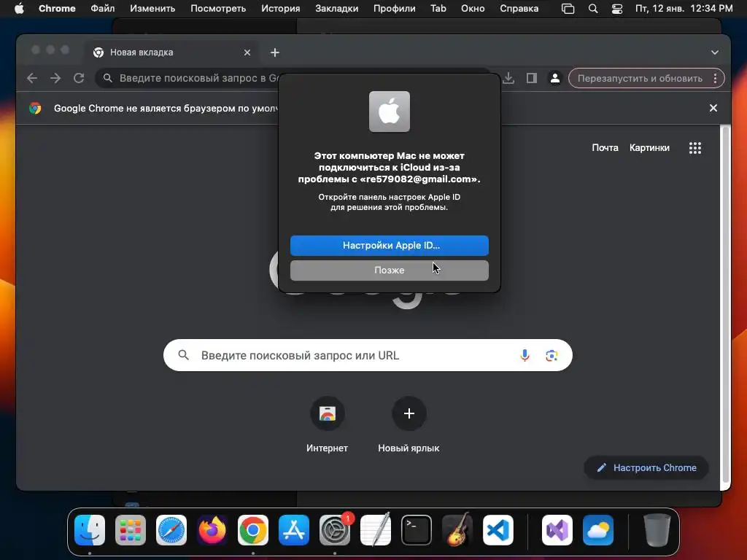This screenshot has height=560, width=747.
Task: Expand the tab search chevron
Action: point(715,52)
